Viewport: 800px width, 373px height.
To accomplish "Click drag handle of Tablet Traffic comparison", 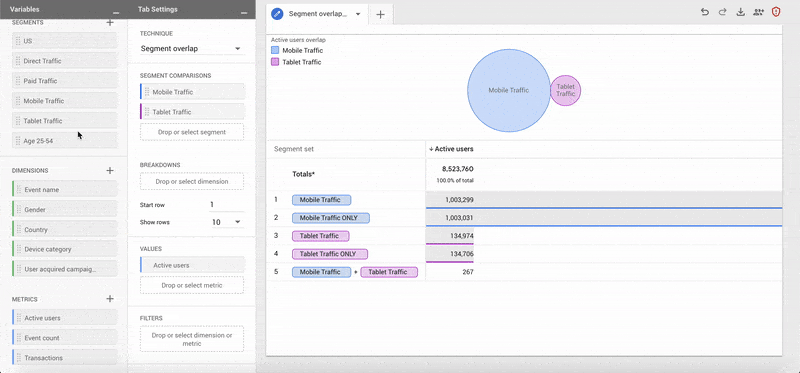I will [x=147, y=112].
